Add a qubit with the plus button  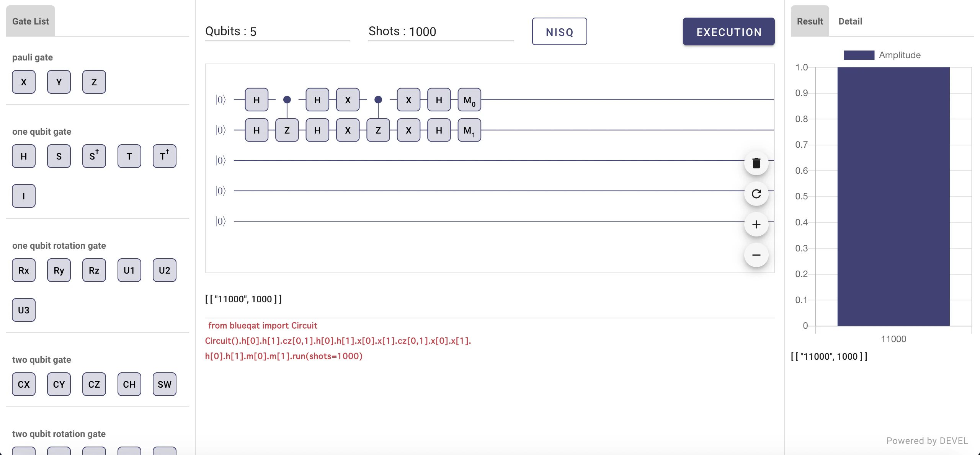[x=756, y=224]
